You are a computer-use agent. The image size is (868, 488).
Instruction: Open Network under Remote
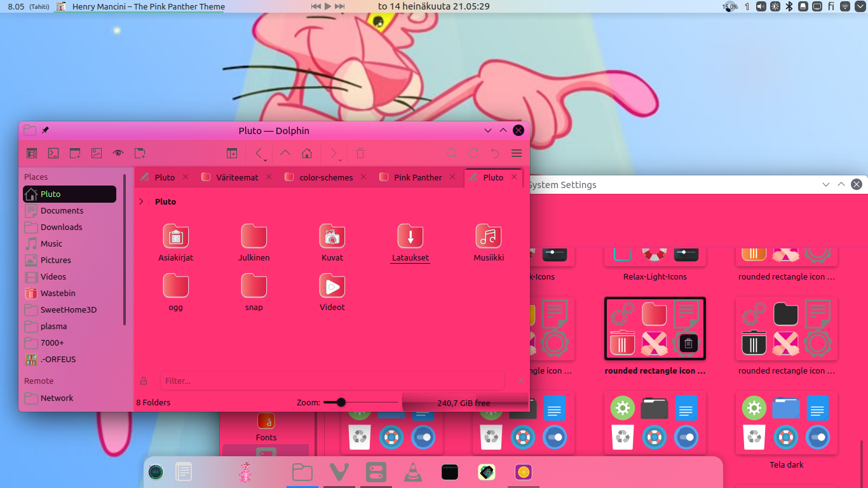point(69,398)
